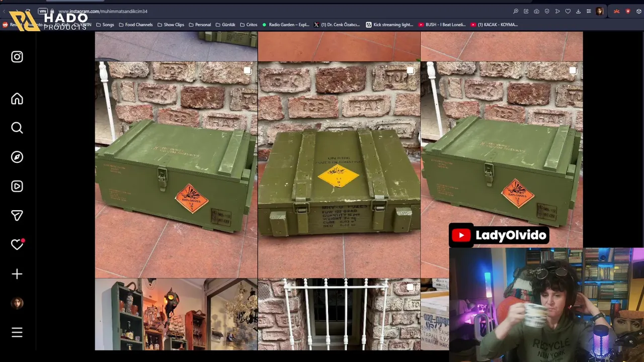
Task: Click carousel icon on left crate post
Action: (248, 71)
